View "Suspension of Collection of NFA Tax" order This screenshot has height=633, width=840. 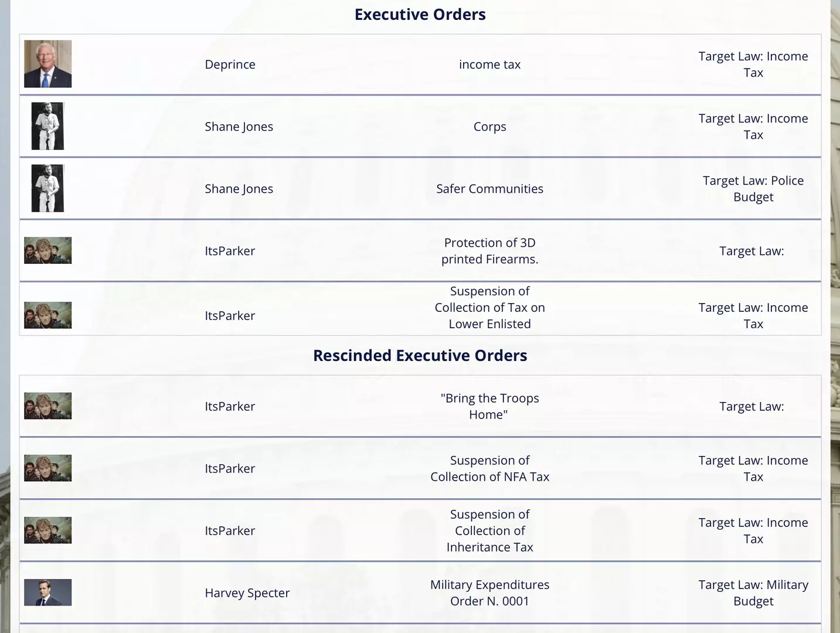[489, 468]
